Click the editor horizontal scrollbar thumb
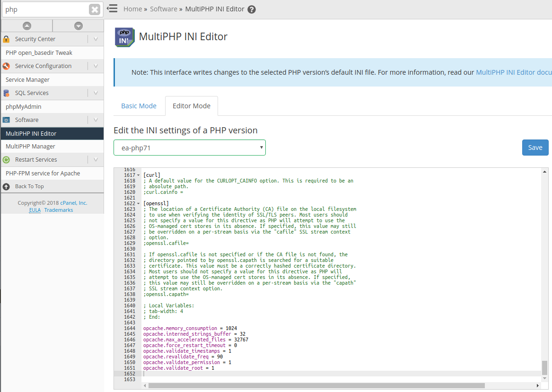Viewport: 552px width, 392px height. point(316,386)
